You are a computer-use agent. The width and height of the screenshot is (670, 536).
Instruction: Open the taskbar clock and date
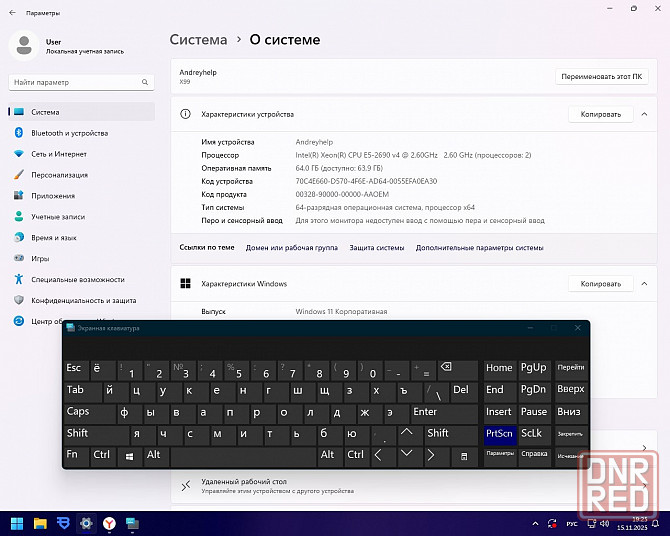tap(632, 524)
